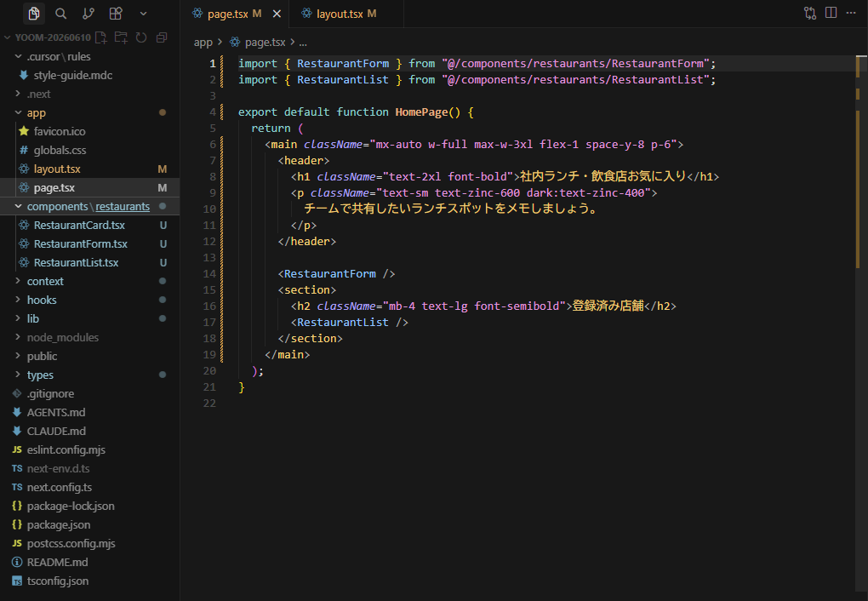868x601 pixels.
Task: Refresh the explorer tree
Action: (x=141, y=37)
